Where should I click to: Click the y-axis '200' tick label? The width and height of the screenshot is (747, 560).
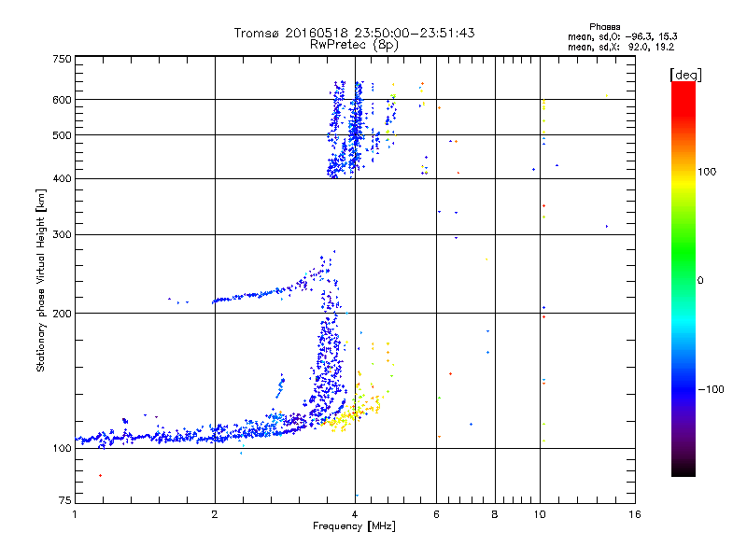[x=62, y=314]
